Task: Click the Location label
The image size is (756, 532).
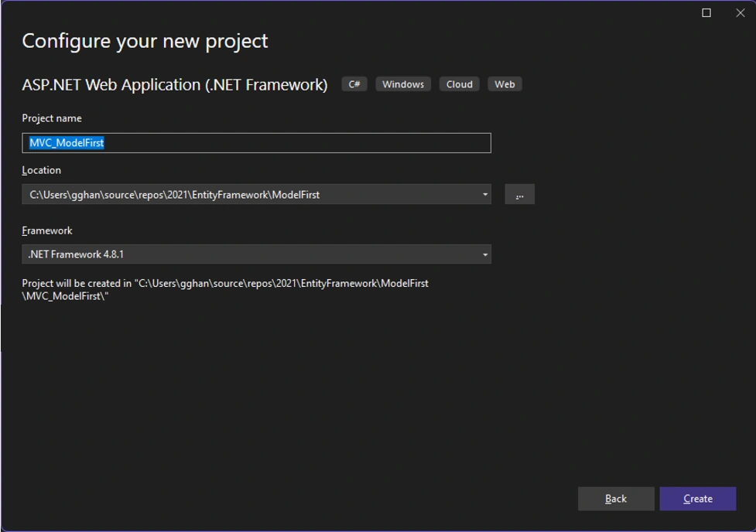Action: (42, 170)
